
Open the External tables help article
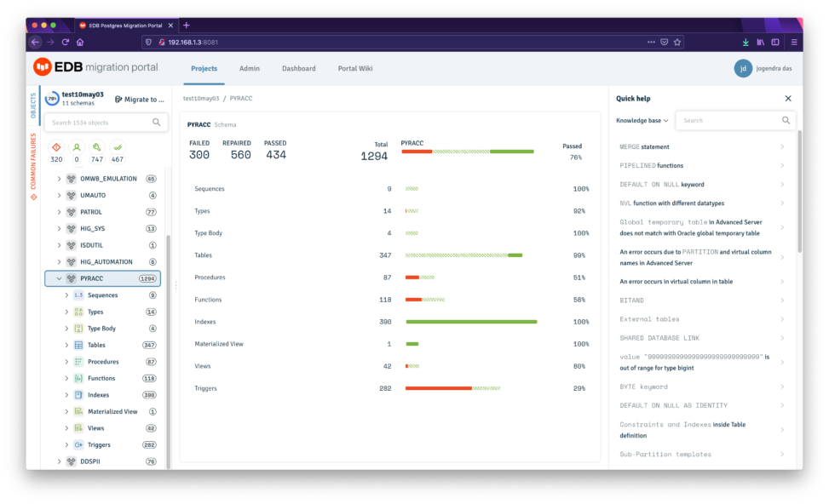pos(701,319)
